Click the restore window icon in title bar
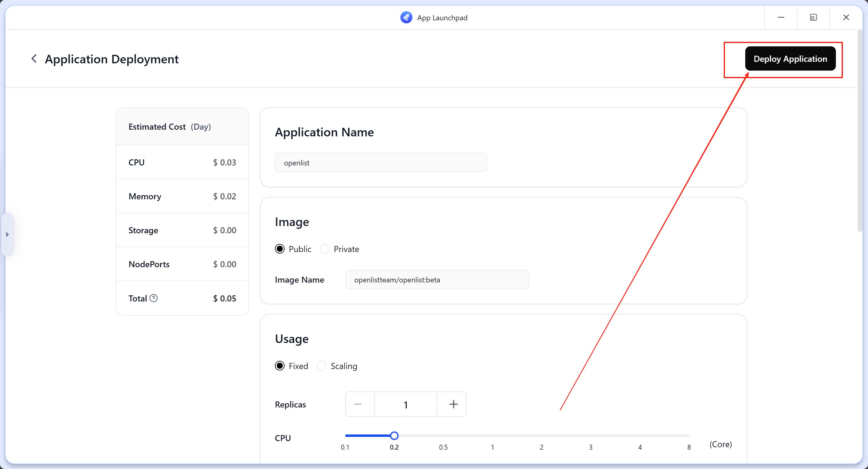Screen dimensions: 868x469 [813, 17]
